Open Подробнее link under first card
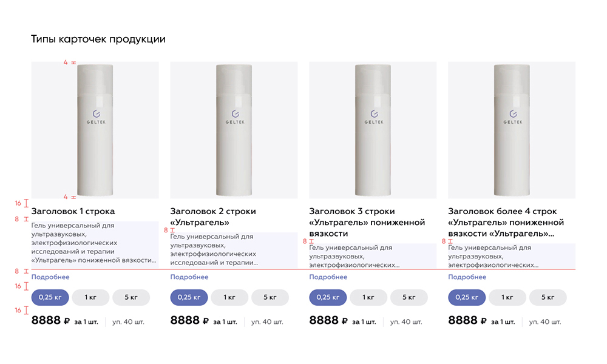Image resolution: width=607 pixels, height=364 pixels. (x=50, y=277)
